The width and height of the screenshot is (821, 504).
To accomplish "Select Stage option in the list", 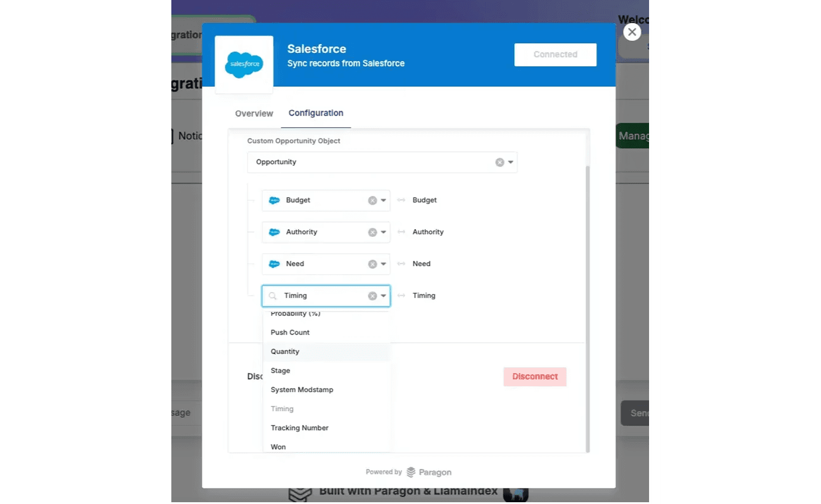I will tap(280, 371).
